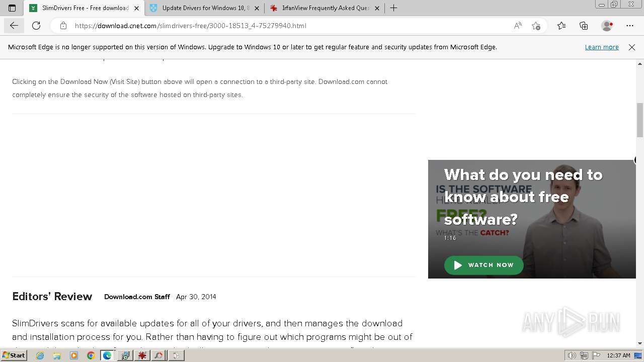Open the network tray icon
Image resolution: width=644 pixels, height=362 pixels.
click(584, 355)
